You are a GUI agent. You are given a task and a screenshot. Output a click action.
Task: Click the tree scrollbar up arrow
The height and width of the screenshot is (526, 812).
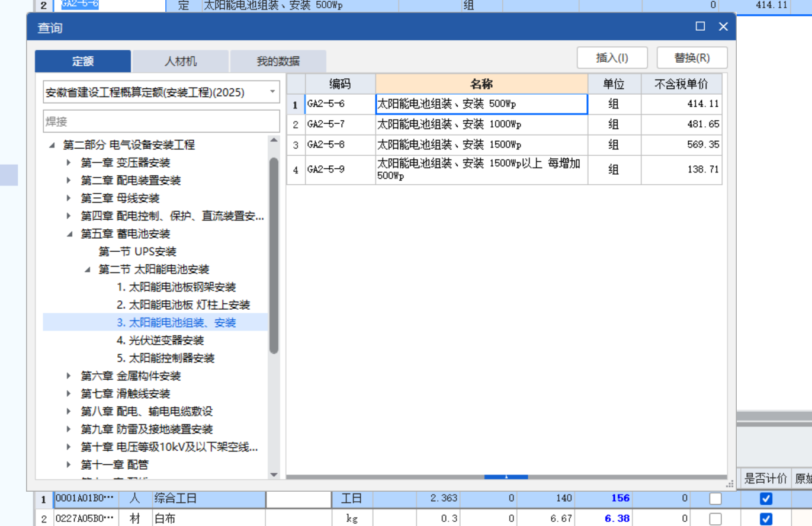[274, 139]
